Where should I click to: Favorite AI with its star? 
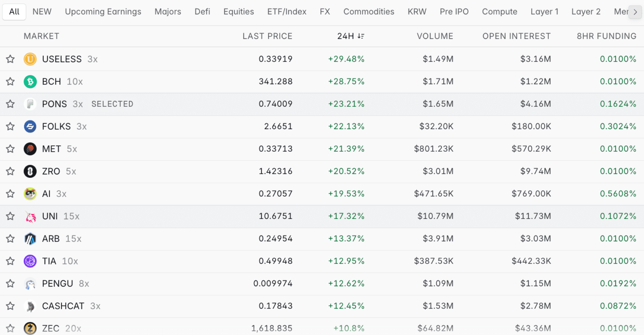[10, 194]
